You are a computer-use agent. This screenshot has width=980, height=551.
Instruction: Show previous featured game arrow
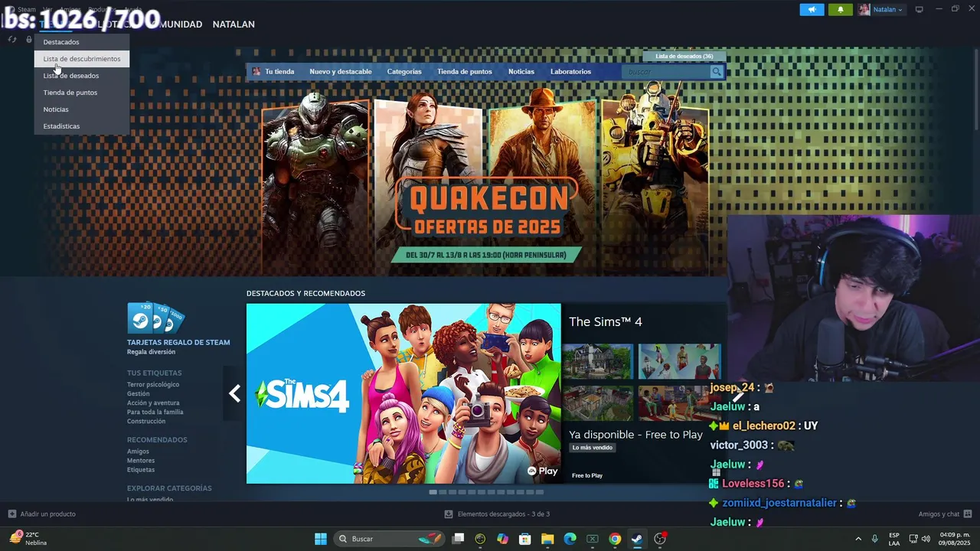click(x=234, y=393)
